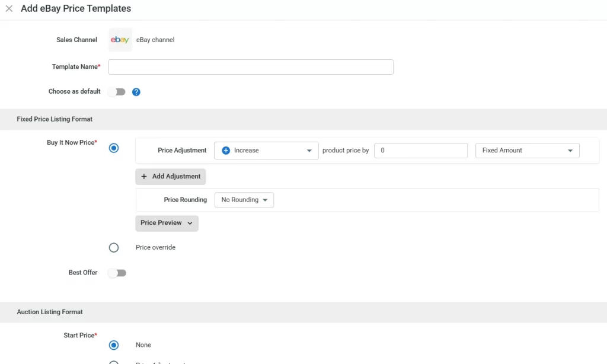The height and width of the screenshot is (364, 607).
Task: Click the Add Adjustment button
Action: click(170, 177)
